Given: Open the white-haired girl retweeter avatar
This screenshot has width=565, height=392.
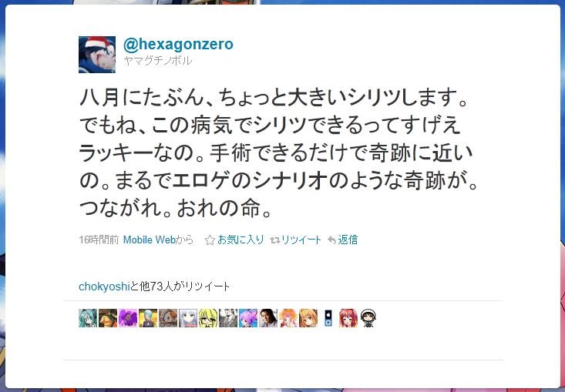Looking at the screenshot, I should (x=188, y=318).
